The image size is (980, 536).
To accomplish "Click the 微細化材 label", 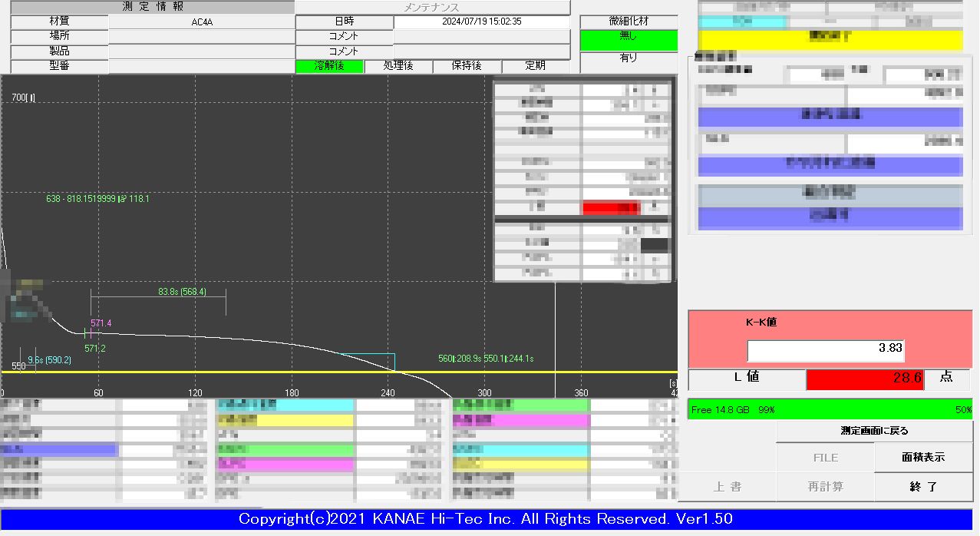I will (629, 22).
